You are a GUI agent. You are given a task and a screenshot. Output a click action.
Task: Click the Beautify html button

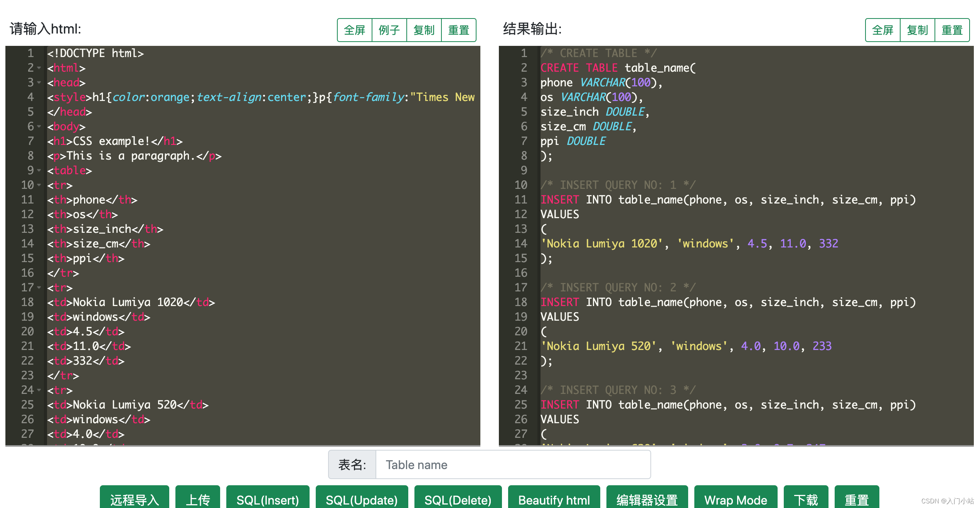tap(554, 500)
